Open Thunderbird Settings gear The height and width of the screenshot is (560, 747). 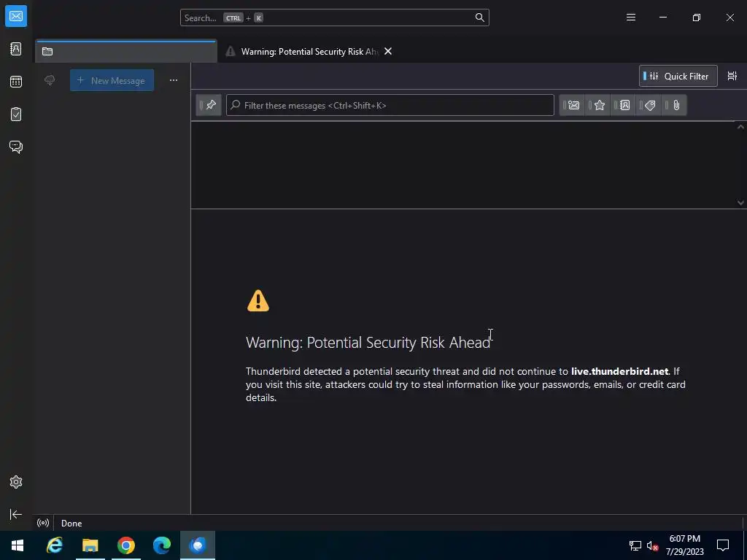pyautogui.click(x=16, y=482)
